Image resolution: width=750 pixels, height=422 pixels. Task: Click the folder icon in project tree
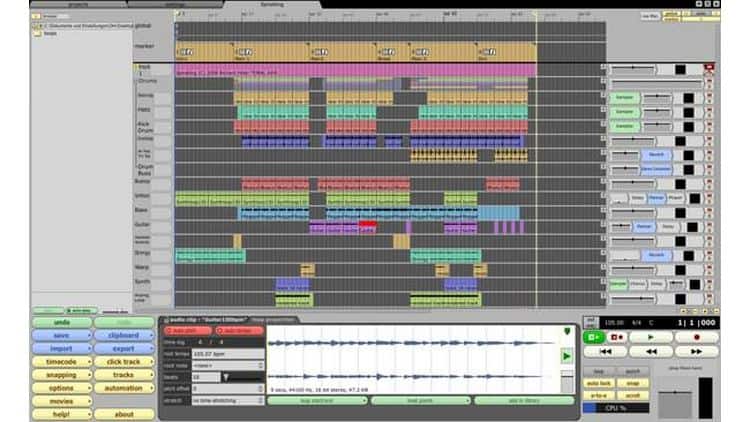(x=37, y=34)
